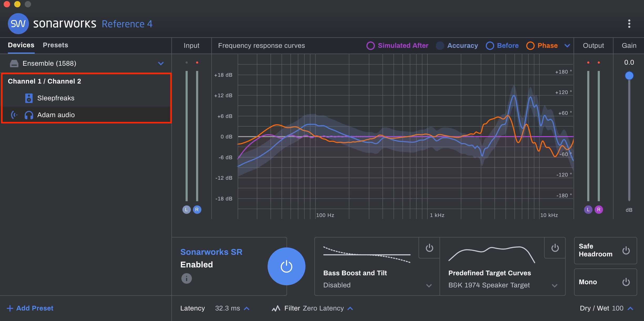Click the Latency value 32.3 ms

(228, 308)
